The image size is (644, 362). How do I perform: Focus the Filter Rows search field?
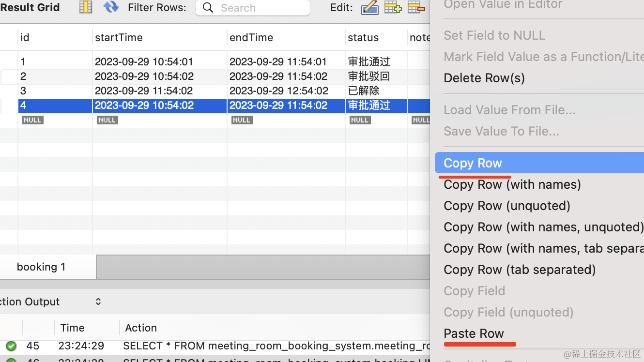(253, 8)
